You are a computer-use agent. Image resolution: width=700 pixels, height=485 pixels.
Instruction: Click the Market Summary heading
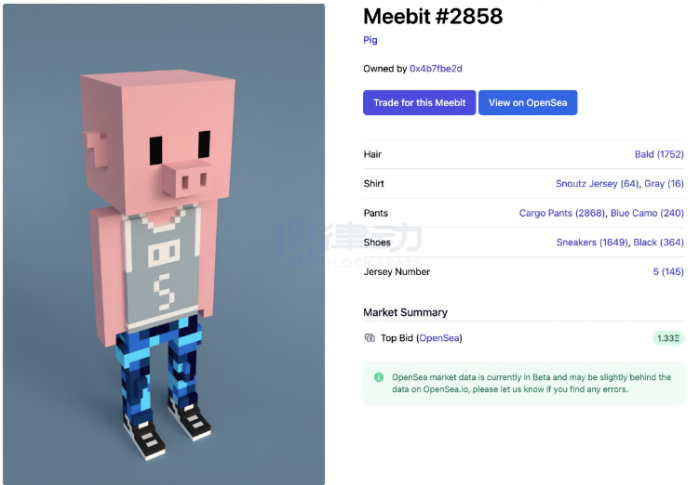(x=405, y=312)
